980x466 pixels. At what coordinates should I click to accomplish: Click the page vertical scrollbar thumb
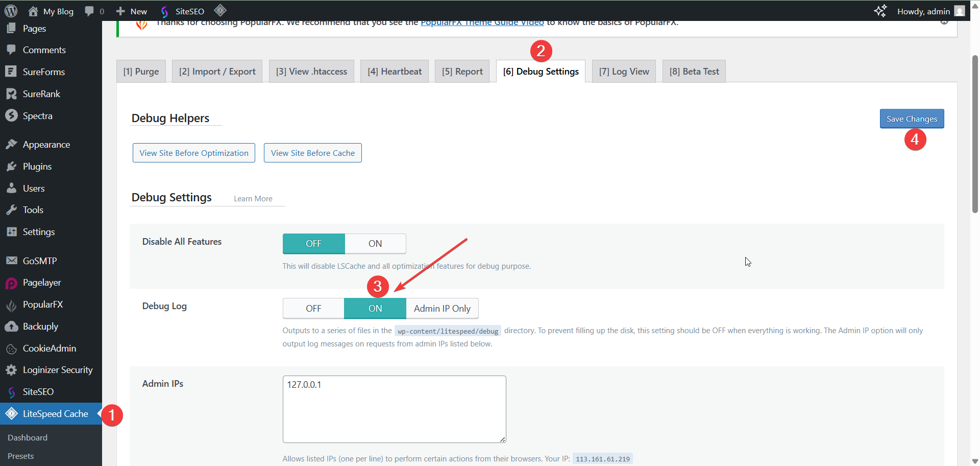click(x=975, y=134)
